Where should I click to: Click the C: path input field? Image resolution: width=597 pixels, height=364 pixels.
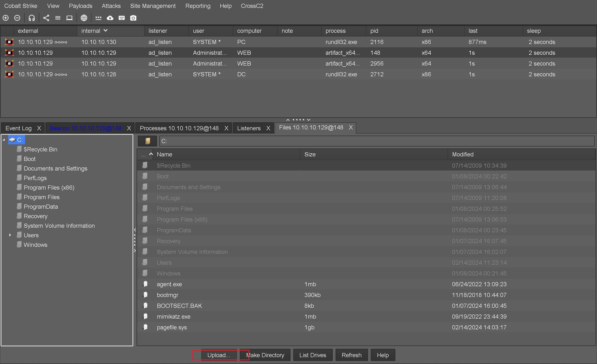377,141
